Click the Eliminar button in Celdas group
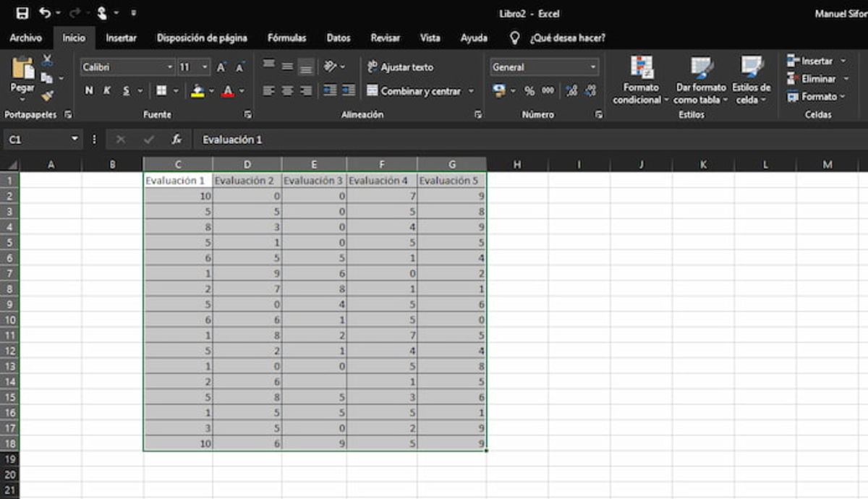This screenshot has height=499, width=868. tap(814, 78)
